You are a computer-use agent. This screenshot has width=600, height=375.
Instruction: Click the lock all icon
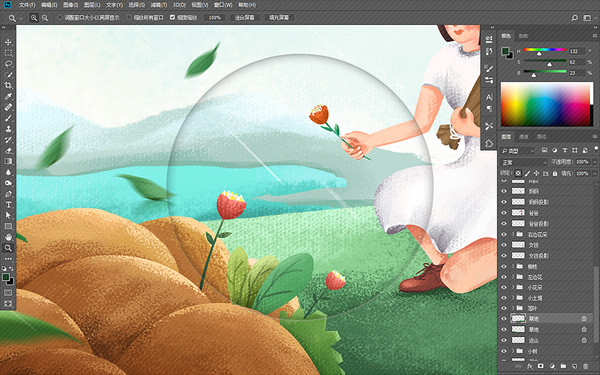554,173
